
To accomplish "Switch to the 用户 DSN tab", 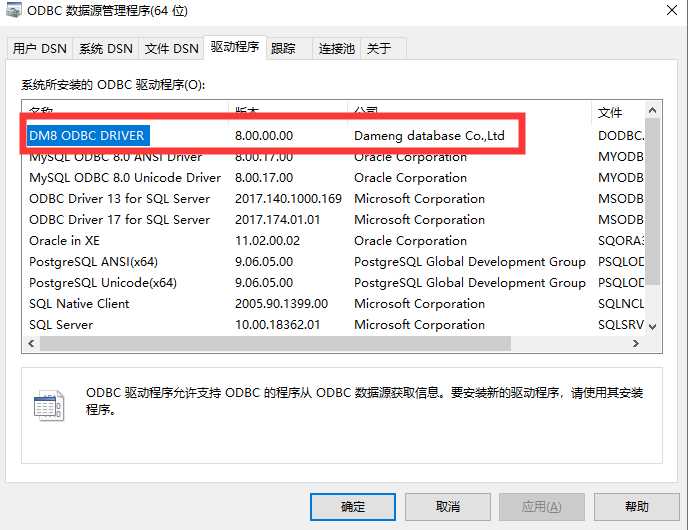I will coord(39,48).
